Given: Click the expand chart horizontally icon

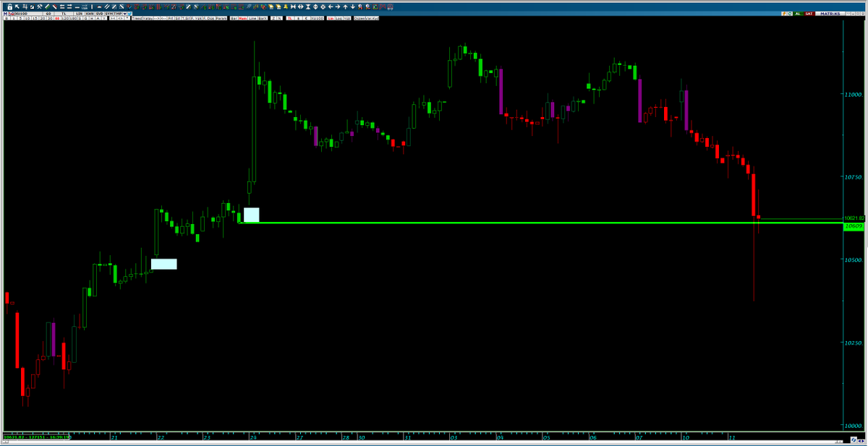Looking at the screenshot, I should point(300,7).
